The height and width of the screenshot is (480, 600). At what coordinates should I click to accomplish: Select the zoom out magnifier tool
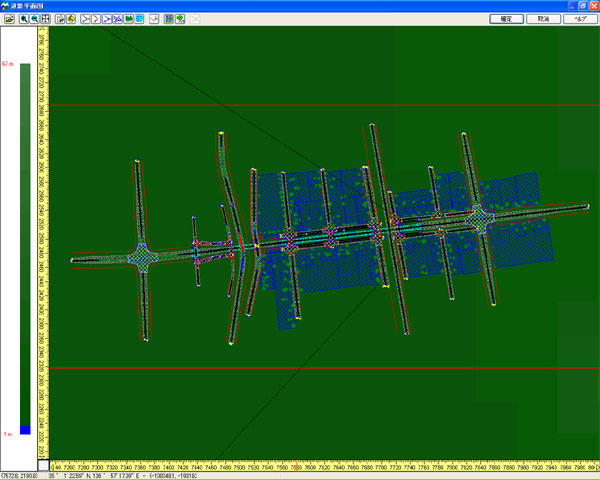pos(35,19)
